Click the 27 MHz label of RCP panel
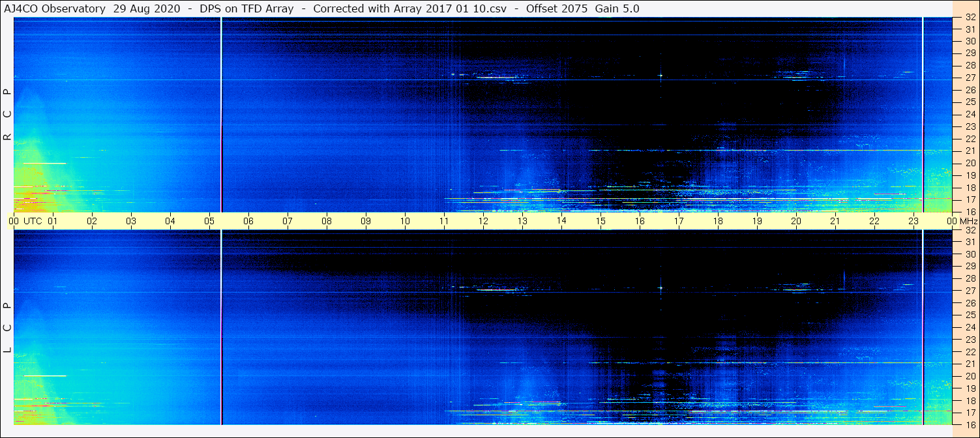This screenshot has height=438, width=980. (970, 78)
